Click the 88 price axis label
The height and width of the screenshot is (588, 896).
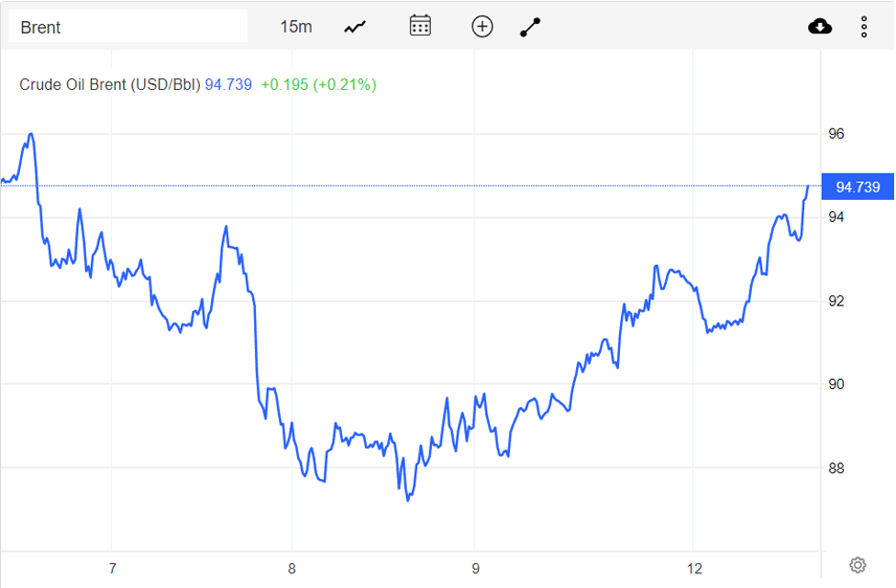coord(836,469)
